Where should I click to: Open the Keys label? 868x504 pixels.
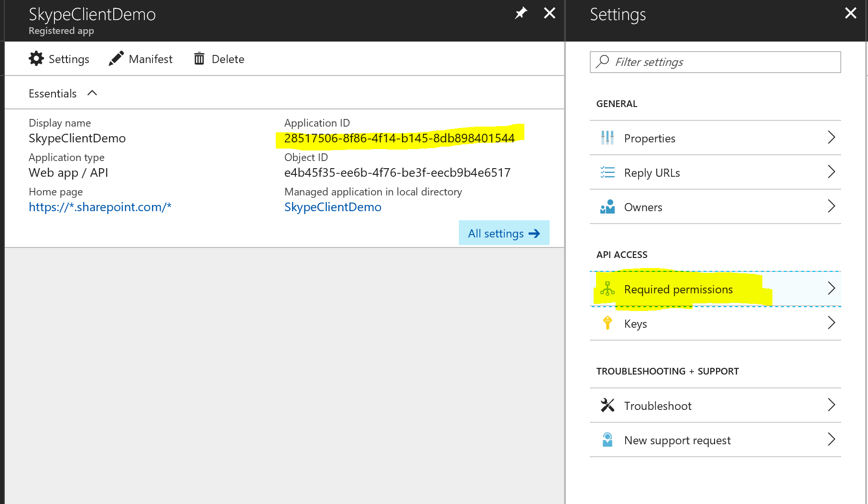click(636, 324)
